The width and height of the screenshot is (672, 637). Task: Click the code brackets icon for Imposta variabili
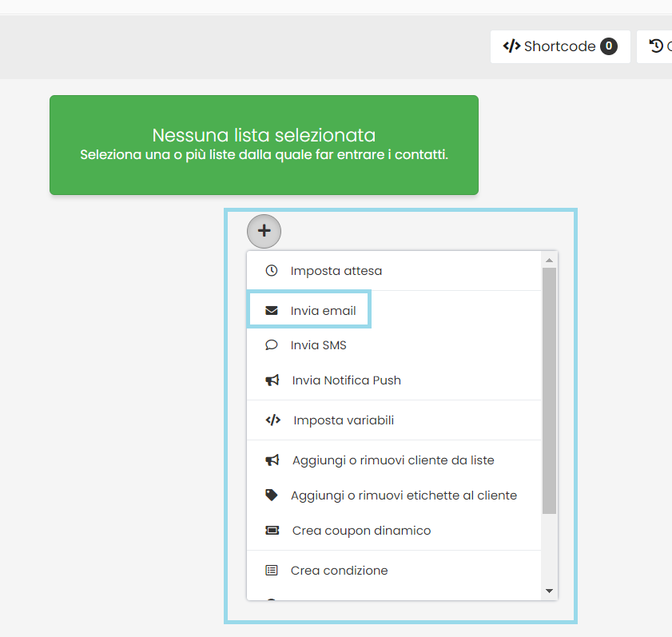point(272,420)
